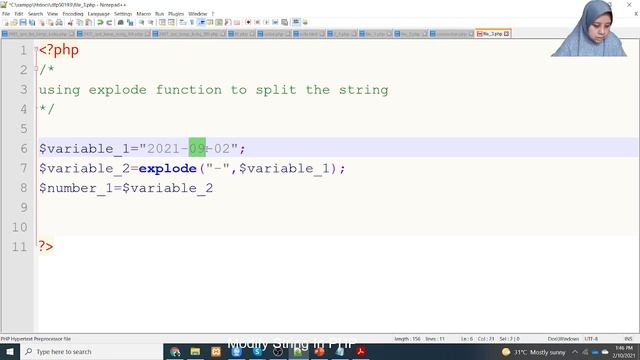
Task: Toggle INS insert mode in status bar
Action: coord(628,339)
